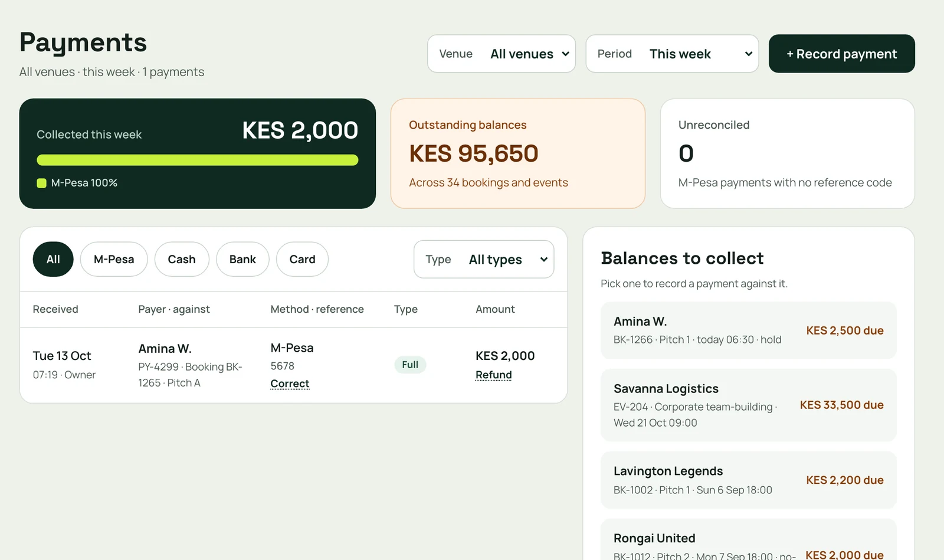This screenshot has height=560, width=944.
Task: Select the Savanna Logistics balance card
Action: pyautogui.click(x=748, y=405)
